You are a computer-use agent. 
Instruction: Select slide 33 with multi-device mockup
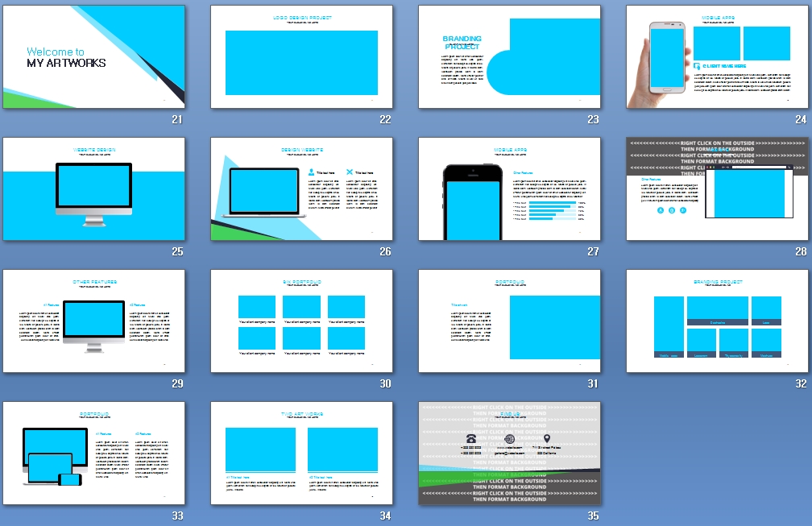pyautogui.click(x=93, y=453)
